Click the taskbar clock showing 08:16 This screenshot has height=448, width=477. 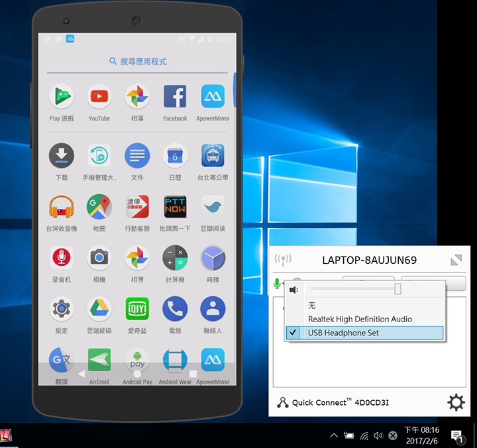click(421, 435)
